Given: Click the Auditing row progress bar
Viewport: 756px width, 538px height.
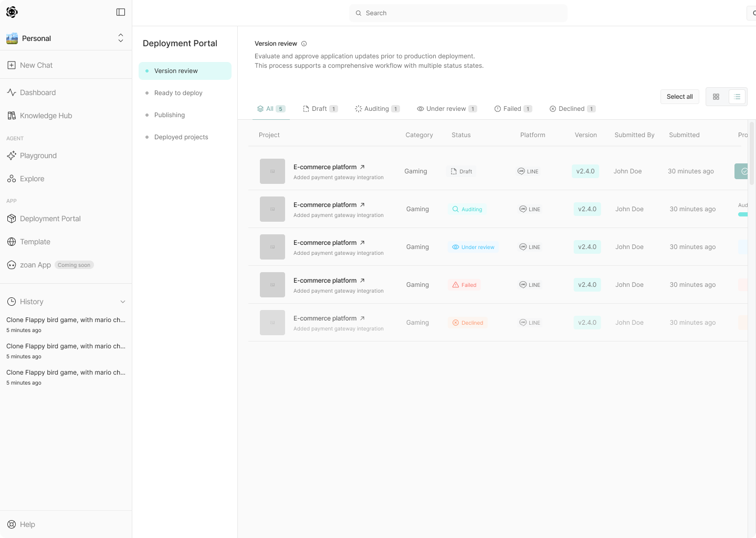Looking at the screenshot, I should click(x=743, y=214).
